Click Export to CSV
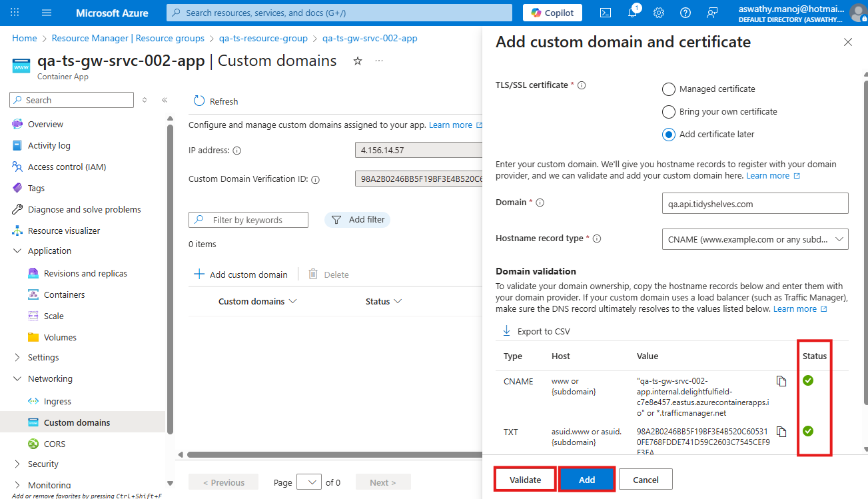 point(536,331)
